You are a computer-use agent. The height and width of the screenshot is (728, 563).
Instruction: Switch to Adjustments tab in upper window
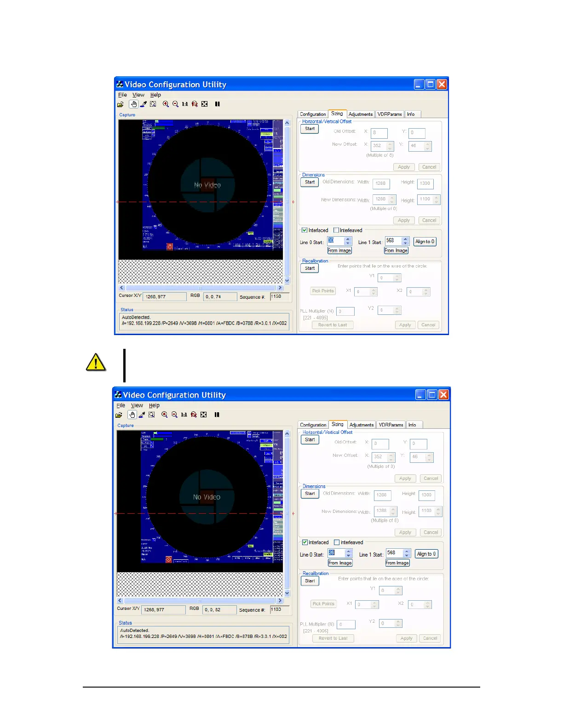click(x=361, y=114)
